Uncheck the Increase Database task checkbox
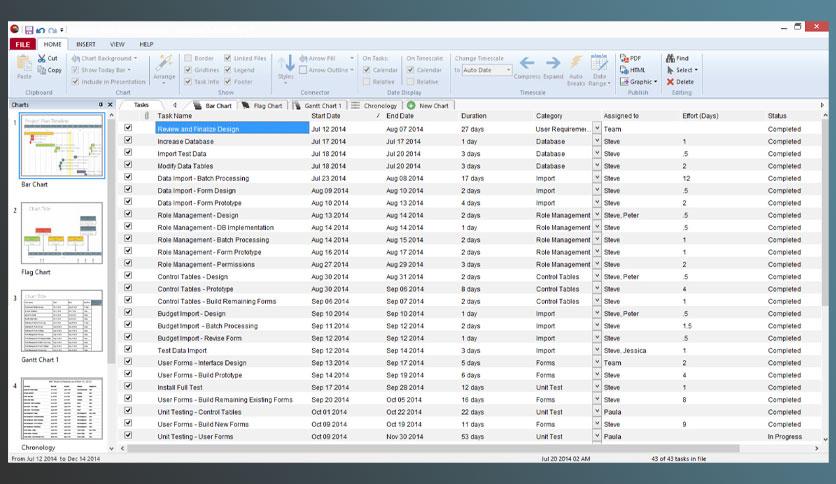Image resolution: width=836 pixels, height=484 pixels. pos(128,140)
